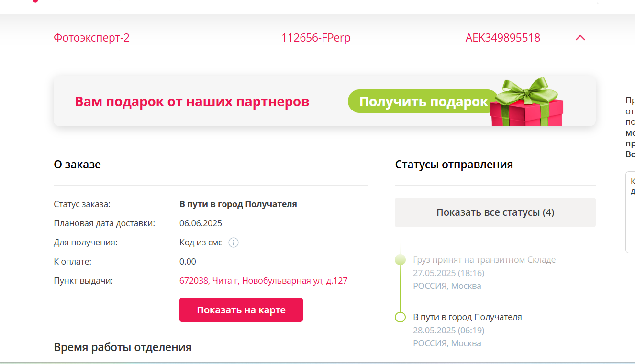The width and height of the screenshot is (635, 364).
Task: Click the planned delivery date 06.06.2025
Action: (201, 223)
